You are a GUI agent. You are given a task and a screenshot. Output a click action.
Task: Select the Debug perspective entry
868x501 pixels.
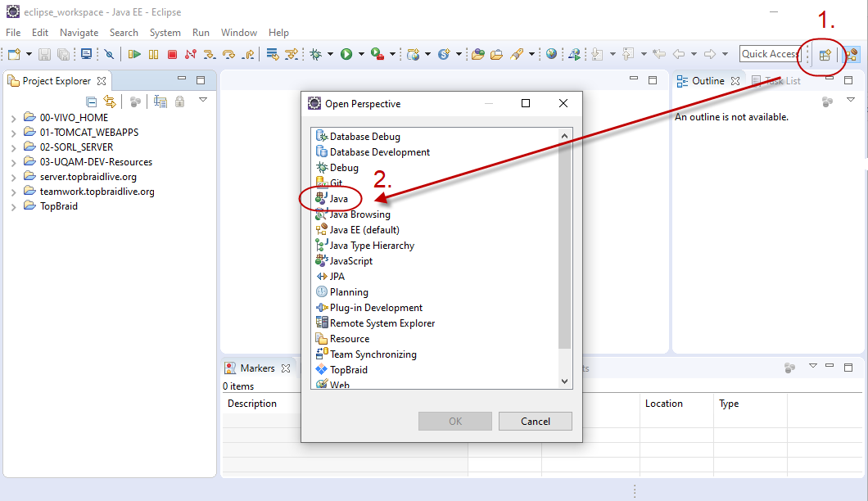(x=344, y=167)
